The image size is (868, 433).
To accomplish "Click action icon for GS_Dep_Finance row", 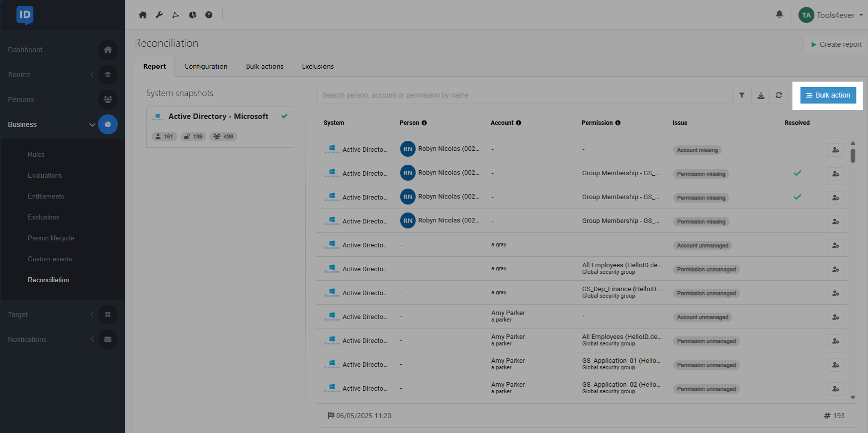I will (836, 293).
